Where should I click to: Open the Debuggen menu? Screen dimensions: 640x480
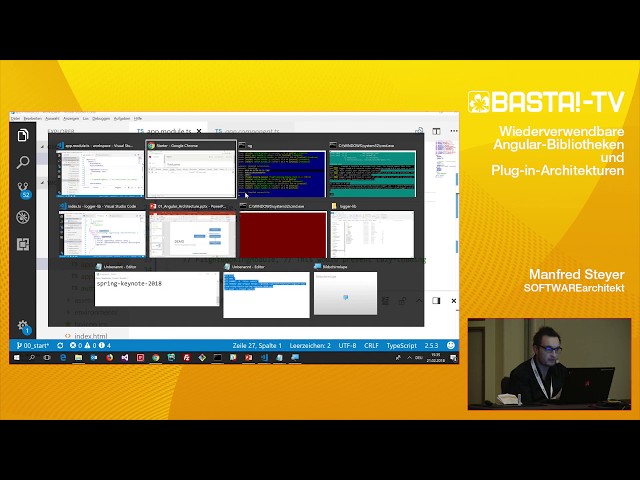[101, 118]
